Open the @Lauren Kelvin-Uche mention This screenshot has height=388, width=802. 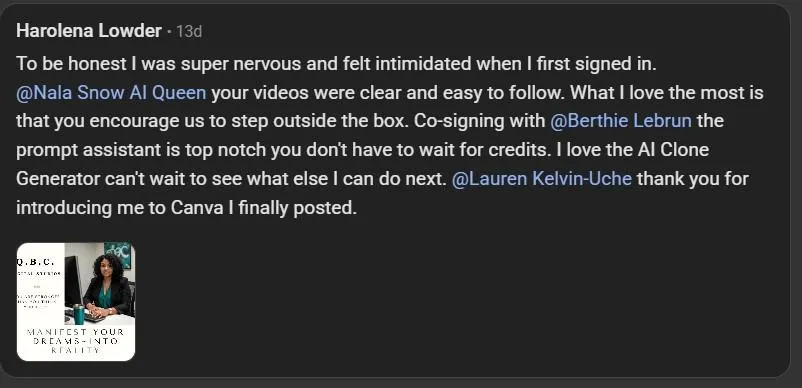(x=542, y=179)
